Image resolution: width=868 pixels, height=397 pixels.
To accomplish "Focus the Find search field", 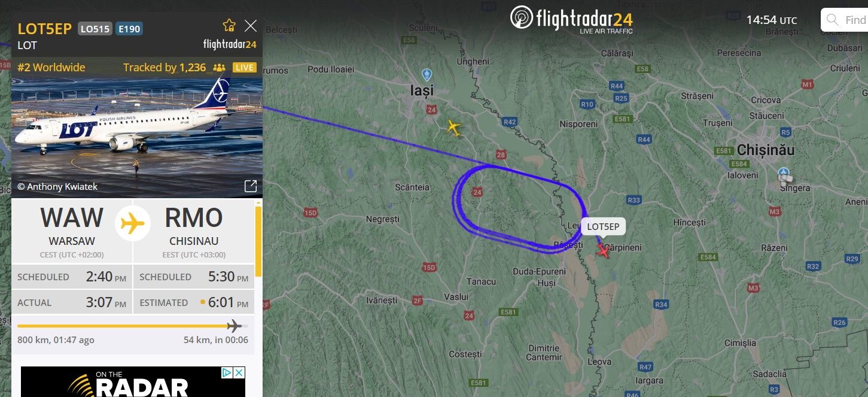I will coord(844,20).
